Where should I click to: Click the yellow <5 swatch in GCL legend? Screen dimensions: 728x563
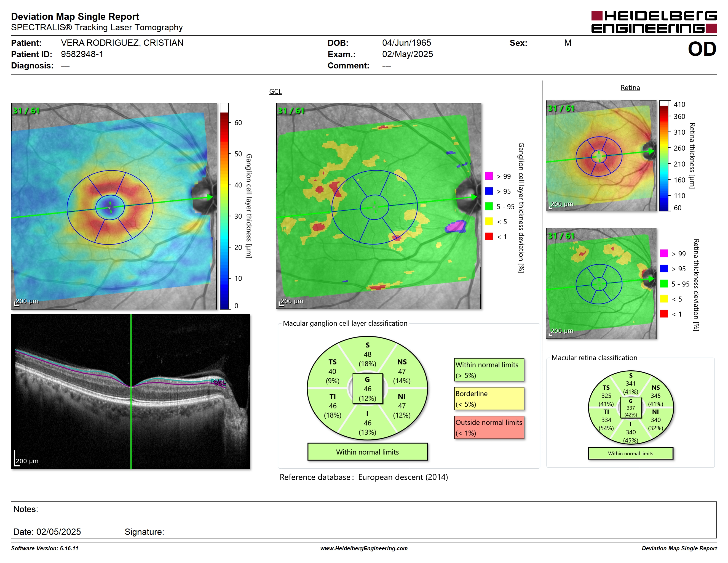tap(489, 221)
